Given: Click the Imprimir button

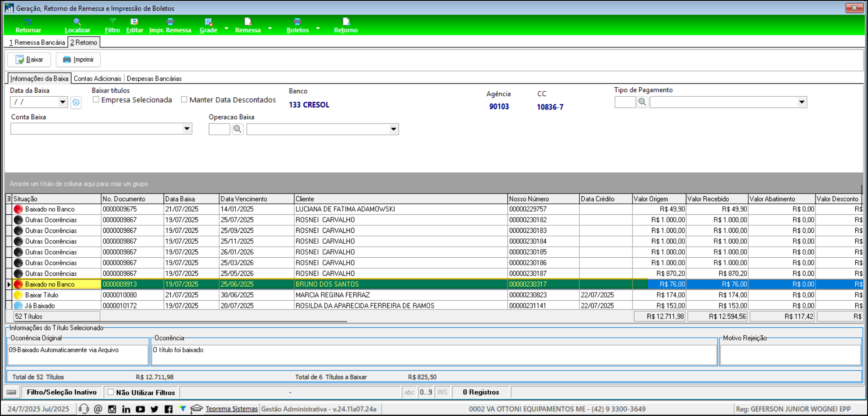Looking at the screenshot, I should (x=78, y=60).
